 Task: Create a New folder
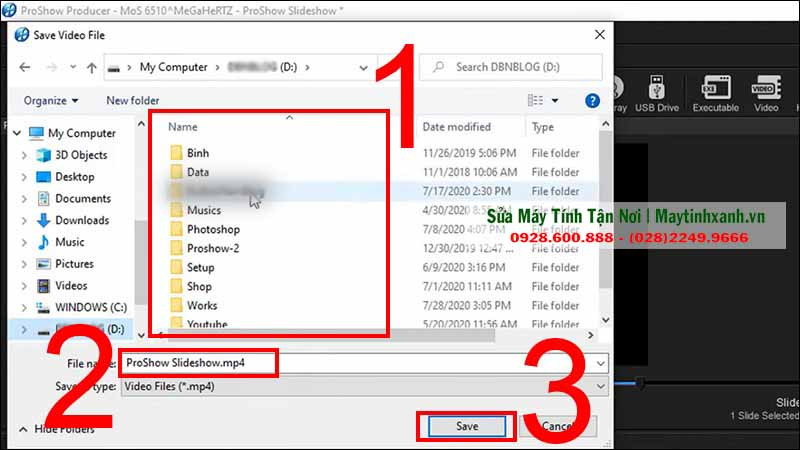click(x=133, y=101)
